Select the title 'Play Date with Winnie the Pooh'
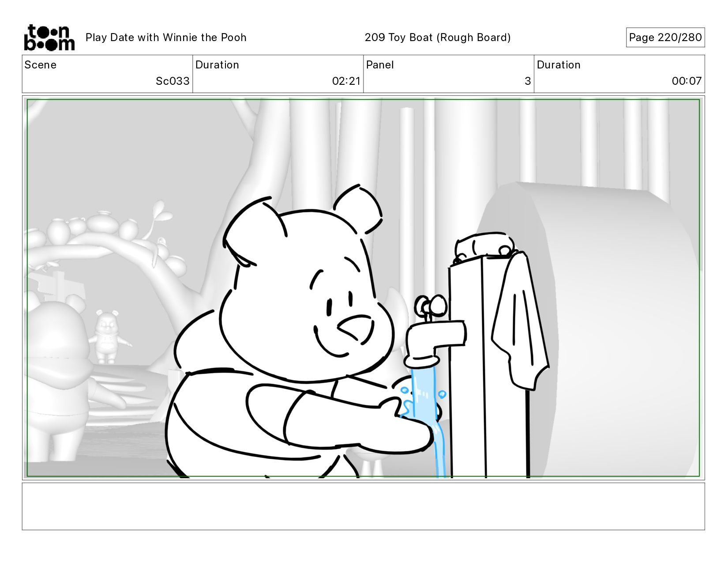The height and width of the screenshot is (563, 728). coord(166,38)
